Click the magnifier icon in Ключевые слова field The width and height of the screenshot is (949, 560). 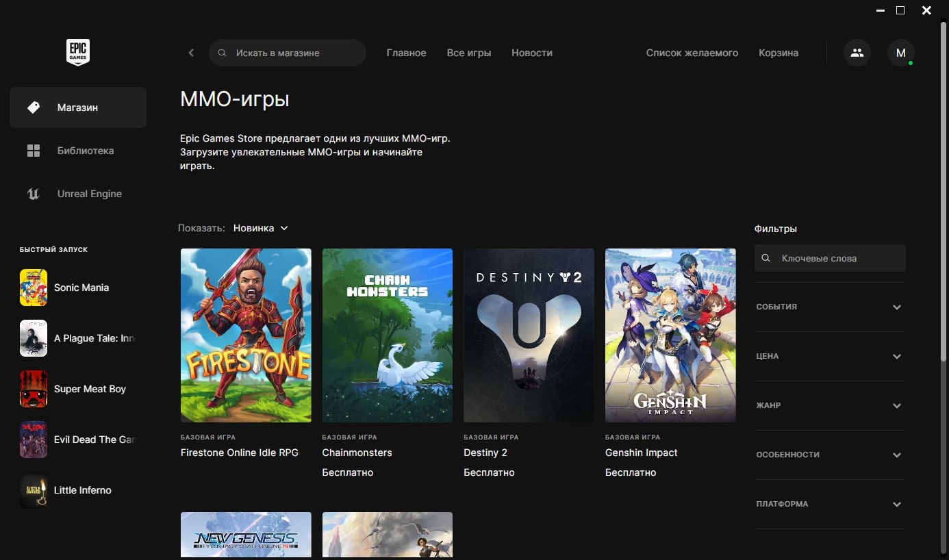point(767,258)
